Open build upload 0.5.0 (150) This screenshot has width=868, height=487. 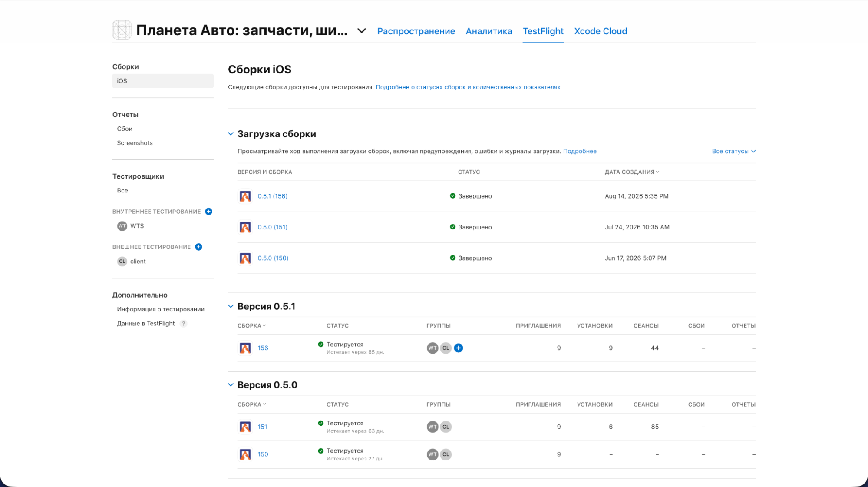[x=273, y=258]
